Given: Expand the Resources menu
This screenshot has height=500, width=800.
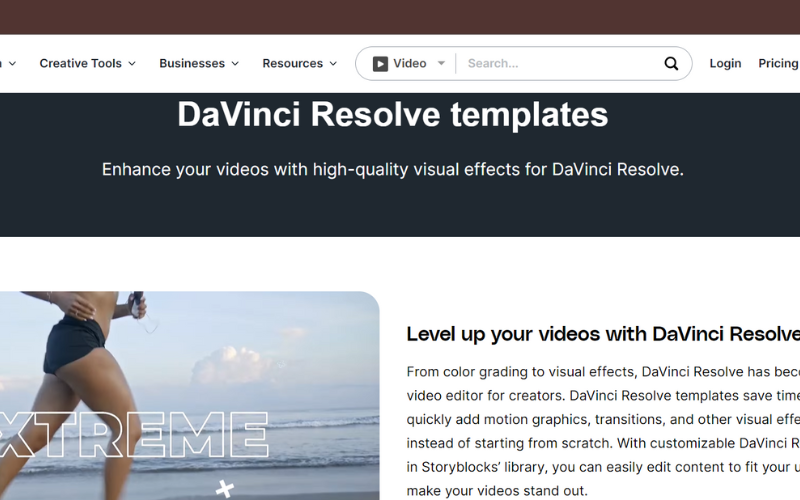Looking at the screenshot, I should tap(299, 64).
